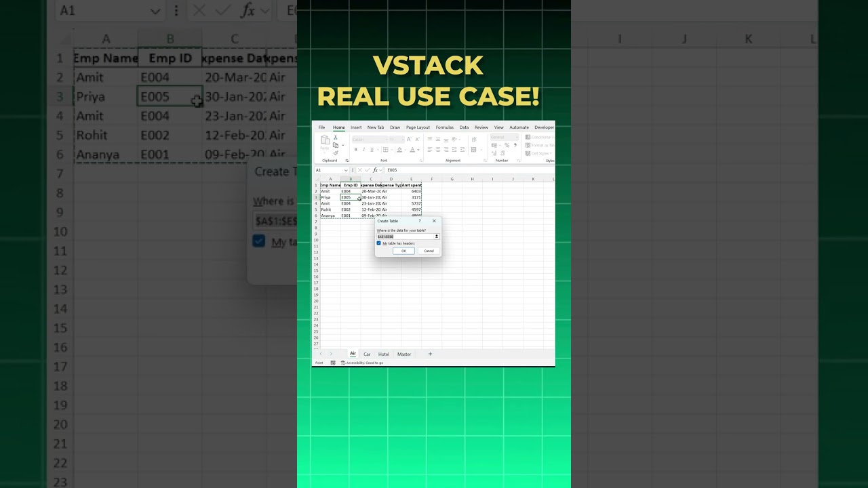Click the Merge and Center icon
Viewport: 868px width, 488px height.
pyautogui.click(x=473, y=150)
